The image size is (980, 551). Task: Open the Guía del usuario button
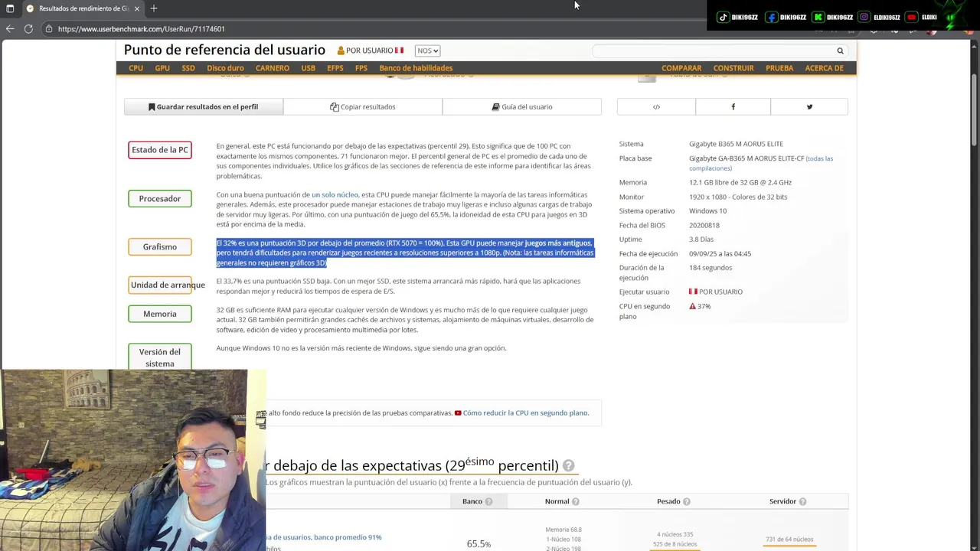point(522,107)
